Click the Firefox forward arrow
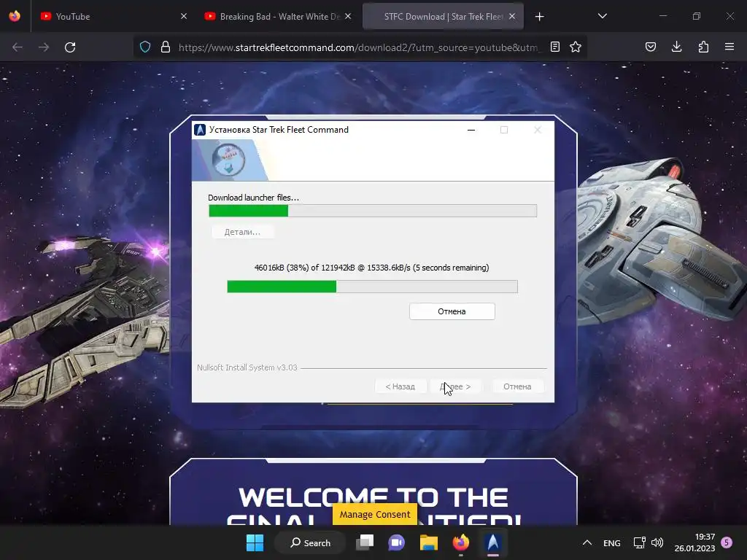747x560 pixels. pos(44,47)
